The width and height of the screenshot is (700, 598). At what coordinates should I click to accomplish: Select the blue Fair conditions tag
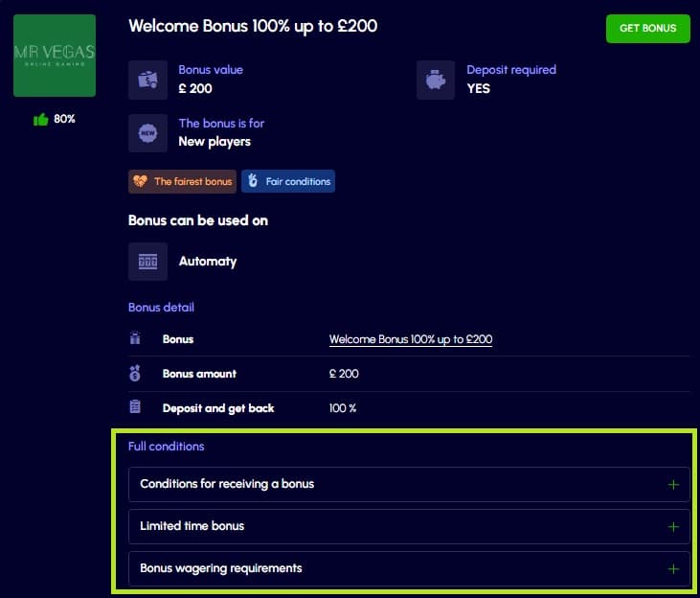tap(287, 181)
